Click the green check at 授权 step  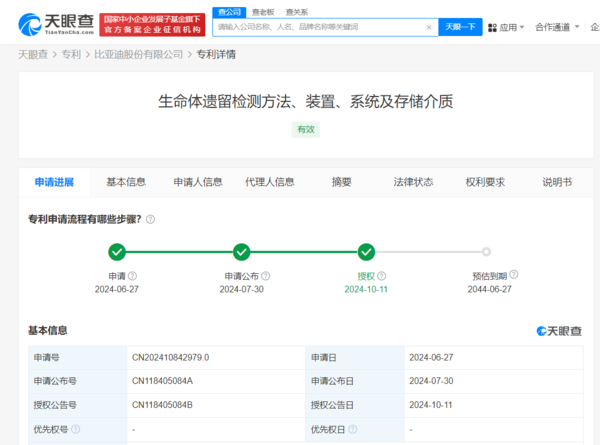point(366,252)
